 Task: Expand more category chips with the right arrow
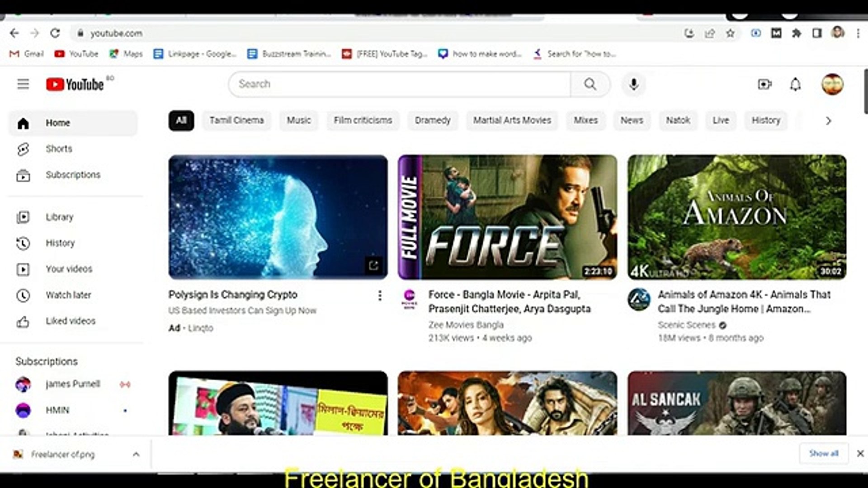(828, 121)
